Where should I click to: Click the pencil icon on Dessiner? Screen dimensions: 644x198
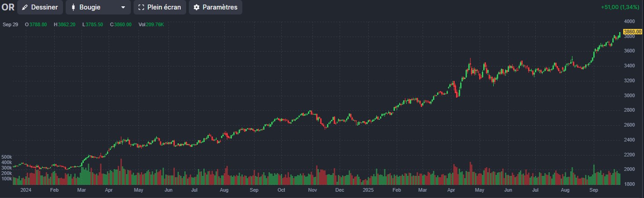point(25,7)
